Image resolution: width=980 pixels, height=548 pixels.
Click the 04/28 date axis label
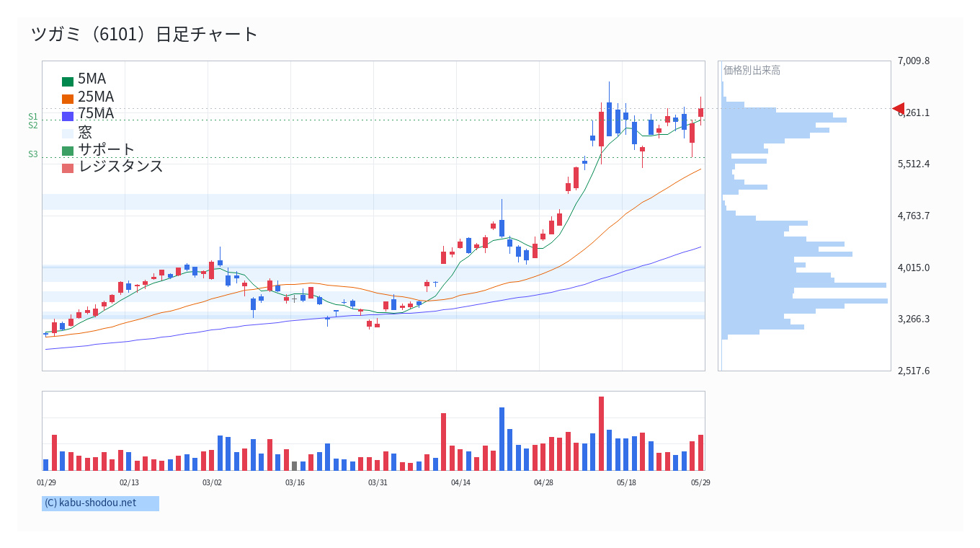[543, 482]
